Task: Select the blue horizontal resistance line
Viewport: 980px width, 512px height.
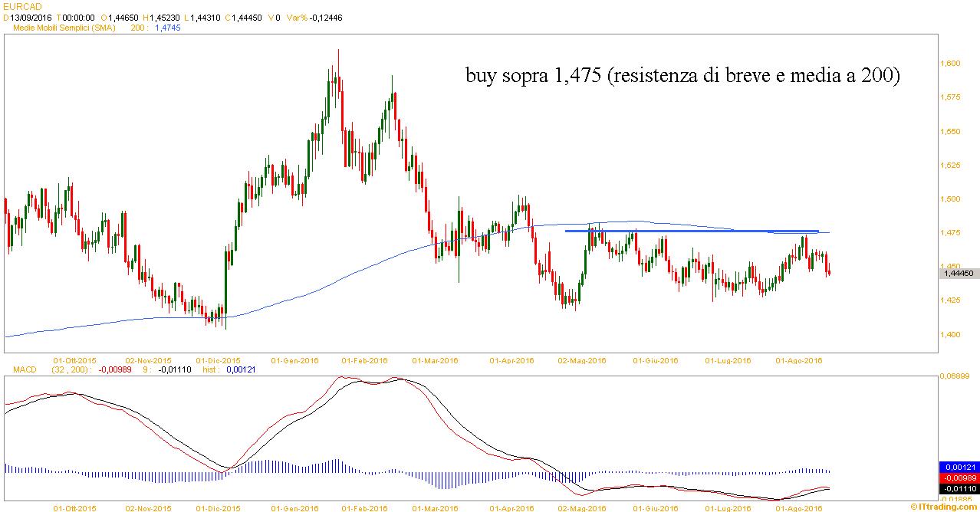Action: tap(690, 231)
